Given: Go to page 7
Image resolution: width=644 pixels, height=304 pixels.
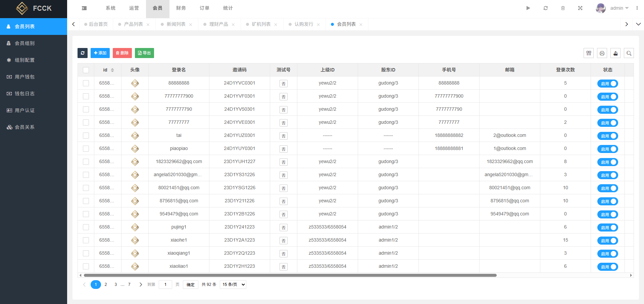Looking at the screenshot, I should click(129, 285).
